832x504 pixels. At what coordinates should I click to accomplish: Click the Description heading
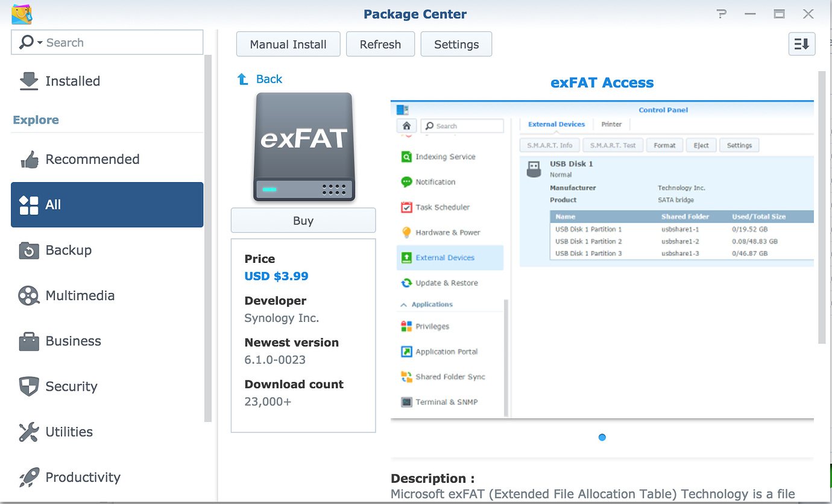(432, 479)
